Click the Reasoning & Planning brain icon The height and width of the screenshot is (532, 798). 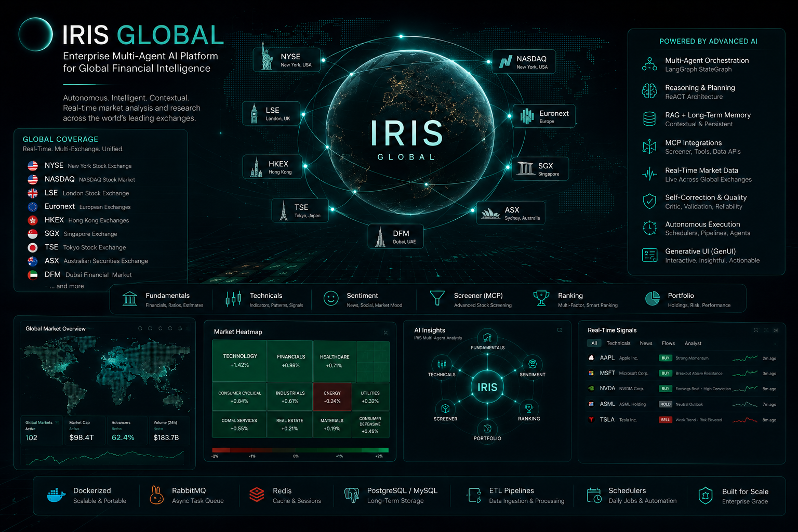click(649, 91)
